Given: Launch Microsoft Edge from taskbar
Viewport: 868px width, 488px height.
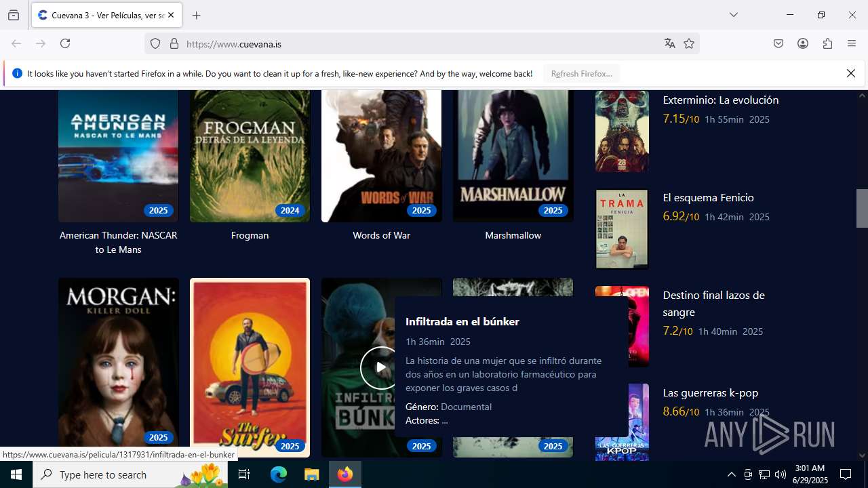Looking at the screenshot, I should 279,474.
